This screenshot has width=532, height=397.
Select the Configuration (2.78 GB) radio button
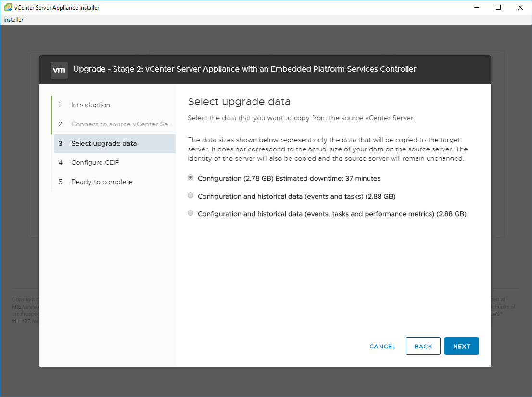[x=190, y=177]
